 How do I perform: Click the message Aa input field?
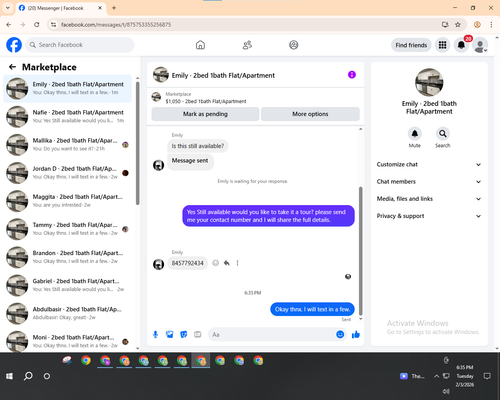tap(272, 334)
